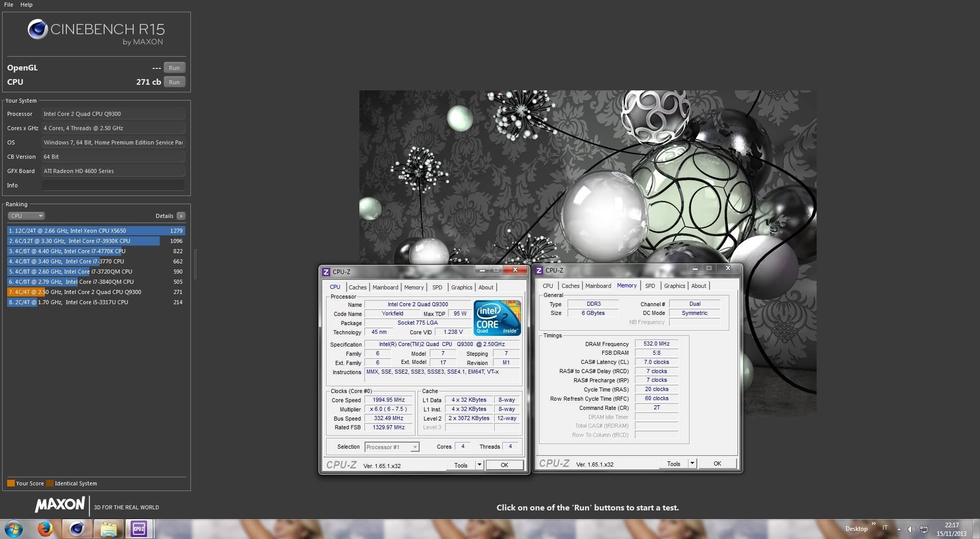Open the CPU ranking dropdown
Image resolution: width=980 pixels, height=539 pixels.
27,216
